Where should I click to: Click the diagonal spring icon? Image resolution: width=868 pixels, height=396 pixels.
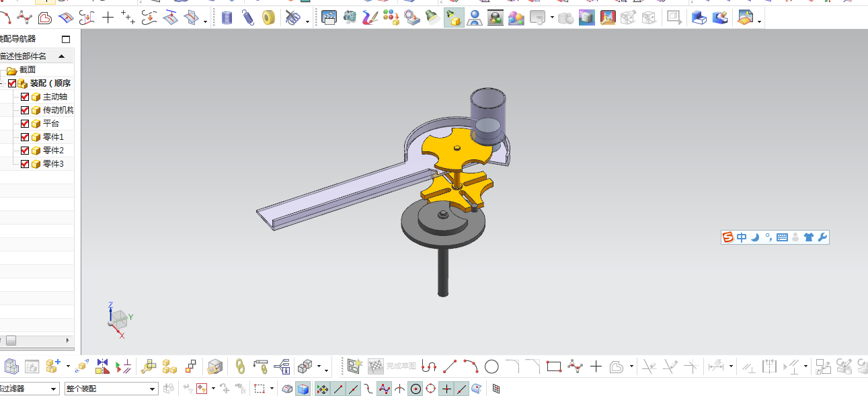[248, 17]
